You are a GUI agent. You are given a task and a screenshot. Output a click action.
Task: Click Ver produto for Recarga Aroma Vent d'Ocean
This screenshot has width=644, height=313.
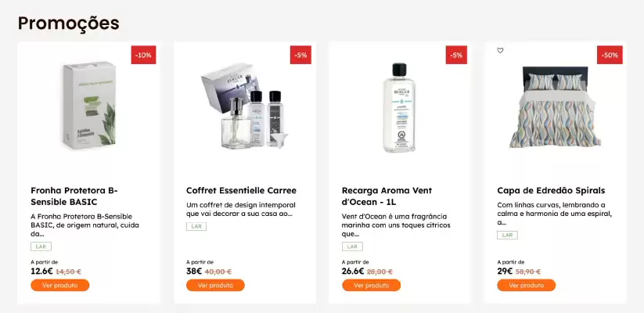pos(371,285)
